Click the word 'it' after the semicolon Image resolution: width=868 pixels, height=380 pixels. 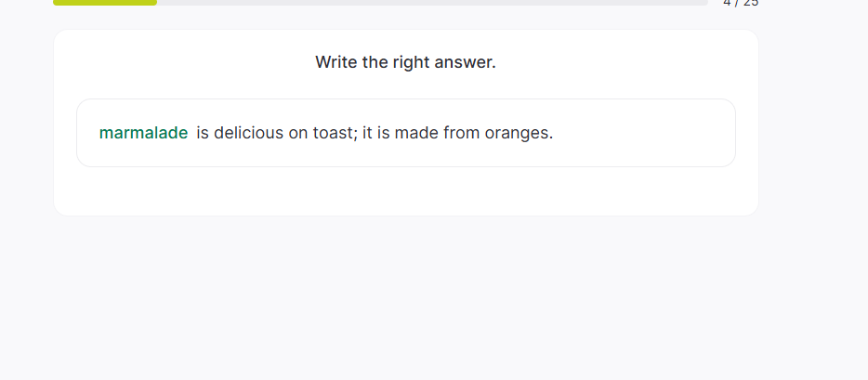[x=367, y=133]
